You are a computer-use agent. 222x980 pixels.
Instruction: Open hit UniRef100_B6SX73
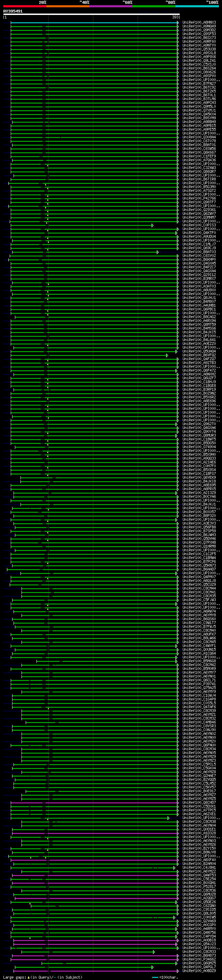point(199,38)
